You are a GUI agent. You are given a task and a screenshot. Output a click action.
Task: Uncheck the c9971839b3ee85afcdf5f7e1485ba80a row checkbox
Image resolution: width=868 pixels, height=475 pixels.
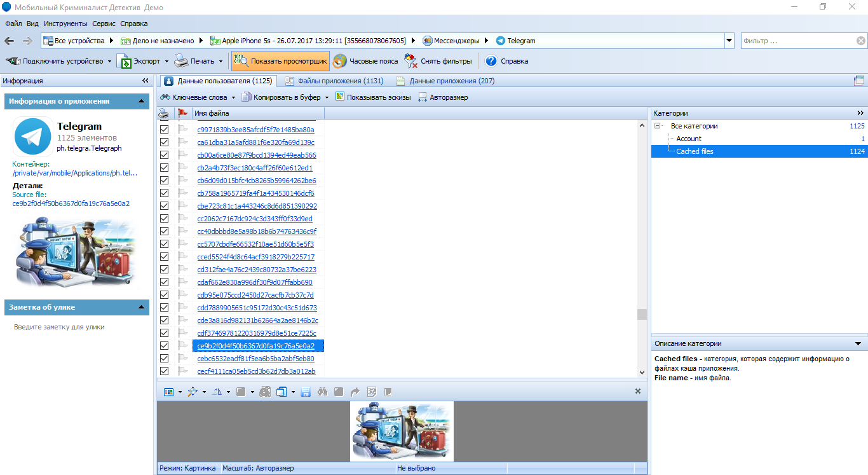165,129
